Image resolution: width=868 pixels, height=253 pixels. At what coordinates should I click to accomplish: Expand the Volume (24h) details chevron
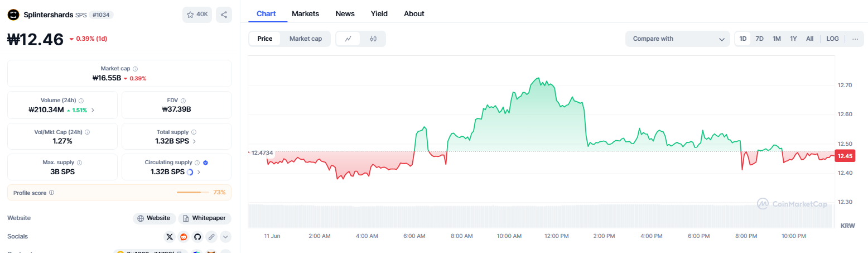pyautogui.click(x=93, y=110)
